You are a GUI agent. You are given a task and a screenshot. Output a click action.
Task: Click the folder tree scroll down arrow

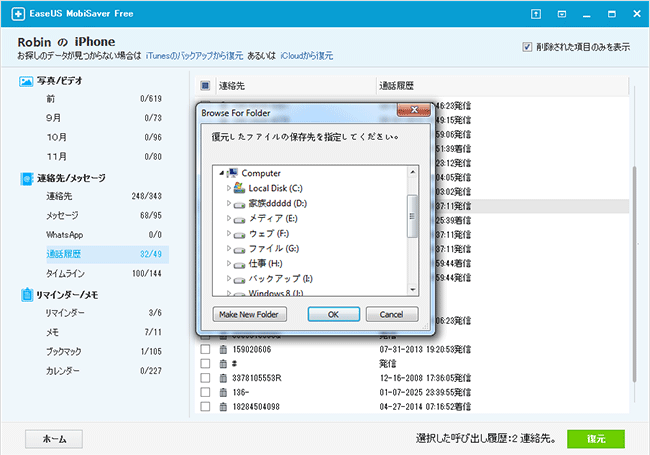(412, 290)
